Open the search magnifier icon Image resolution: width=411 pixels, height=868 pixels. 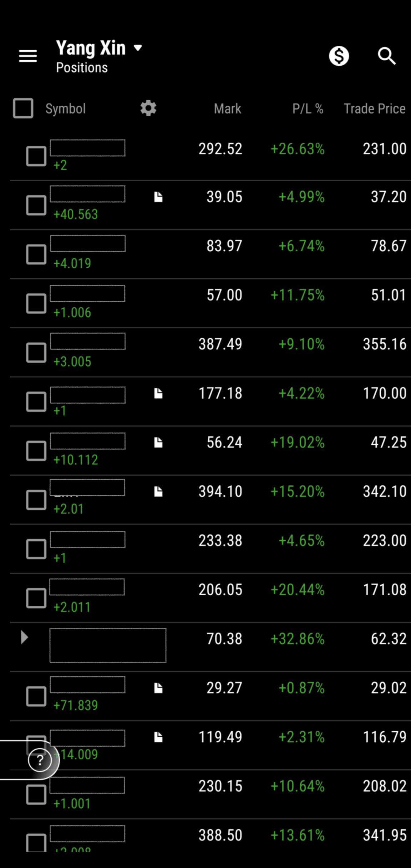pyautogui.click(x=387, y=56)
